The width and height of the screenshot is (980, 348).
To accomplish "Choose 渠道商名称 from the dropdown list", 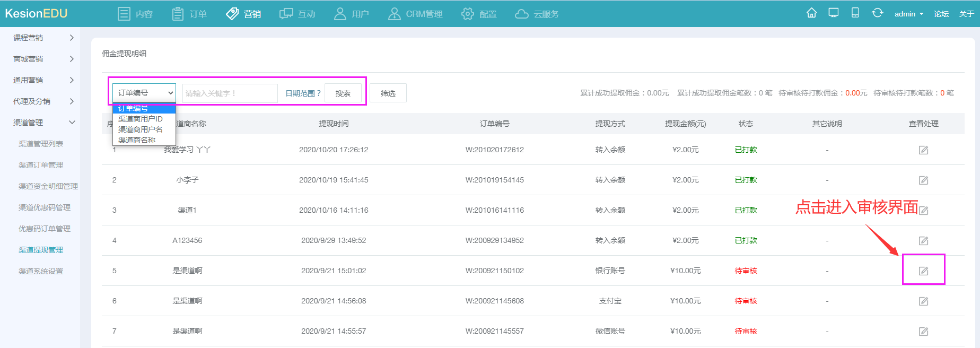I will (x=137, y=140).
